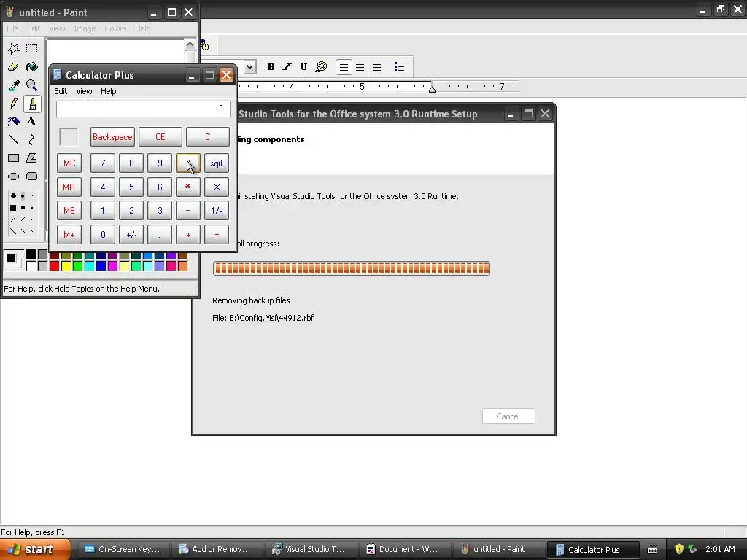Click the calculator Backspace button

[x=112, y=137]
